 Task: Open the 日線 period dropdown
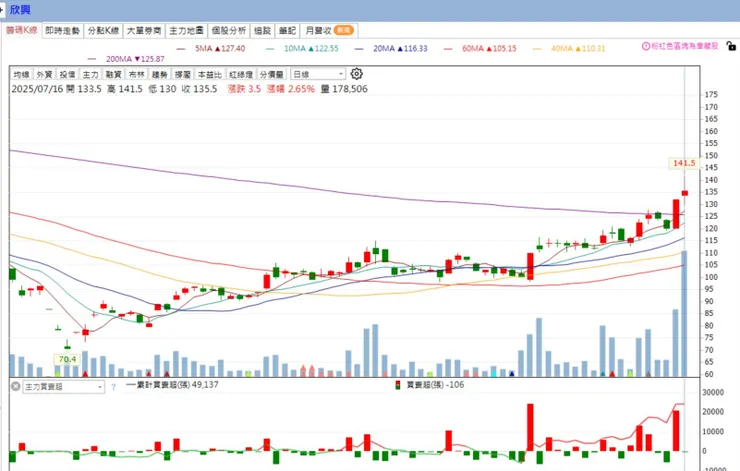coord(318,74)
